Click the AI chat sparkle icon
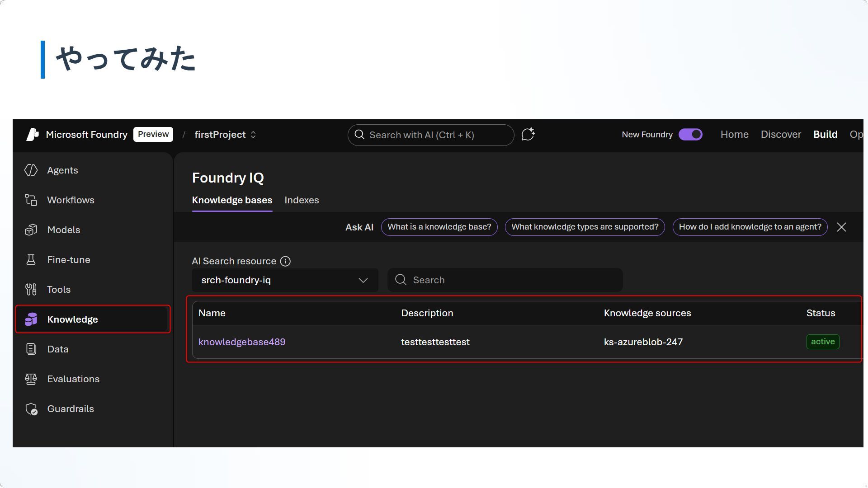868x488 pixels. pyautogui.click(x=528, y=135)
